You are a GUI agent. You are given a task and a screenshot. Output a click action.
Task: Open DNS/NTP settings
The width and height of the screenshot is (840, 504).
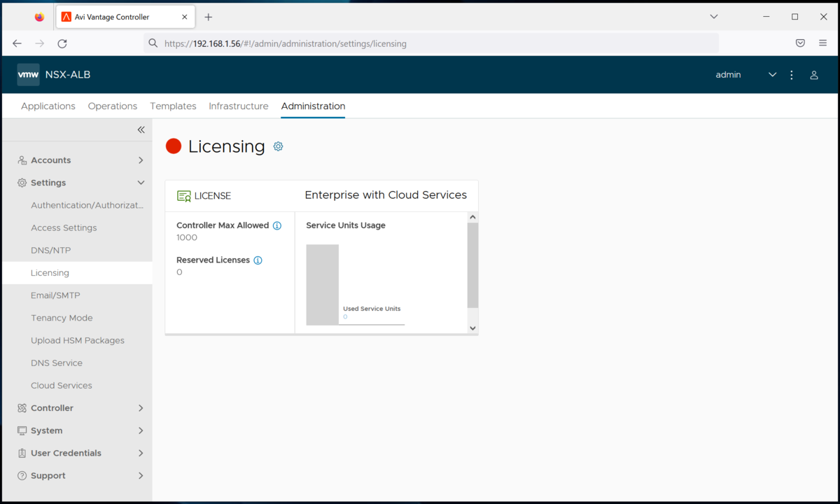[x=50, y=250]
